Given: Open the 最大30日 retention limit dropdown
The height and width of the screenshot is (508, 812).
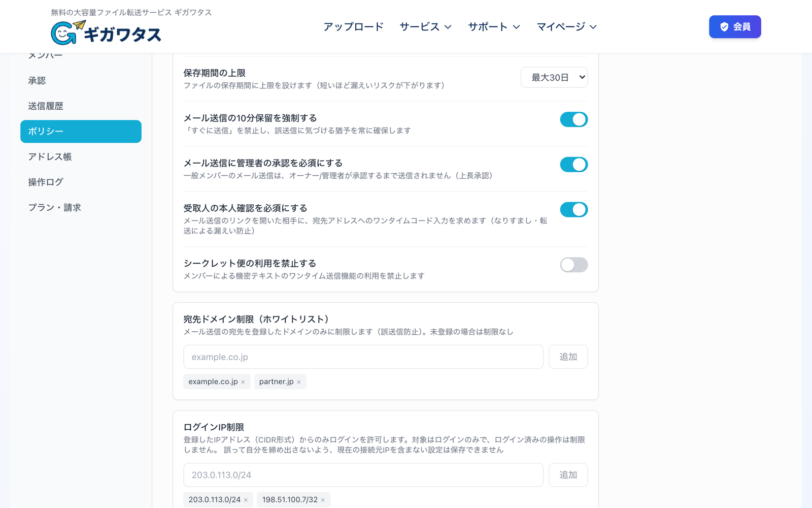Looking at the screenshot, I should click(x=554, y=77).
